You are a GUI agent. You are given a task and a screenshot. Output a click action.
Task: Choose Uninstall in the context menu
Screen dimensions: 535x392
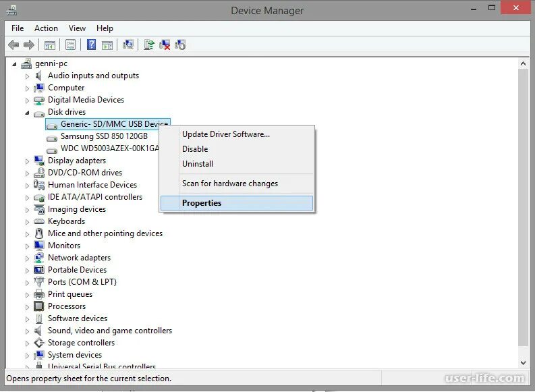[x=237, y=164]
